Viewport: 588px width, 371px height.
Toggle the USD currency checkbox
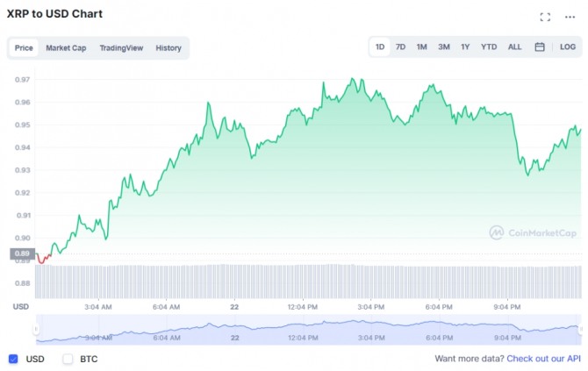tap(13, 359)
